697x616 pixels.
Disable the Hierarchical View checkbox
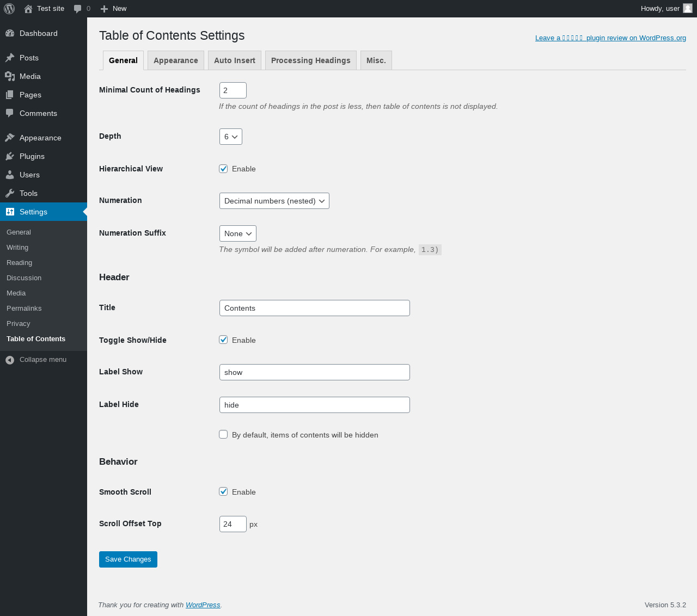(x=223, y=169)
